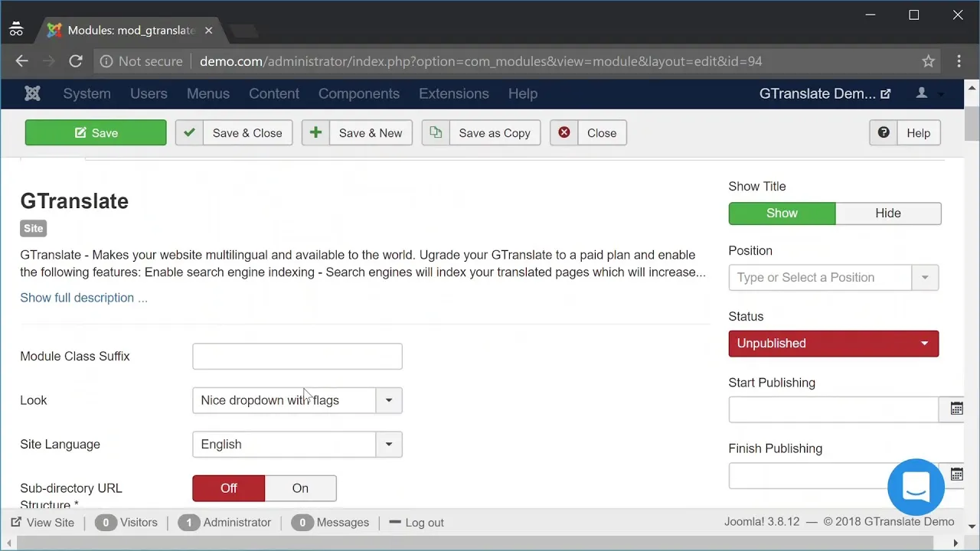Click the incognito icon in title bar

point(16,31)
